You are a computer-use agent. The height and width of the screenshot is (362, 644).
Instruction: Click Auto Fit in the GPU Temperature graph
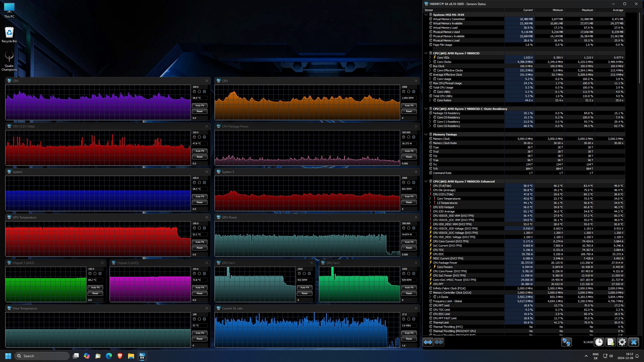pos(199,242)
